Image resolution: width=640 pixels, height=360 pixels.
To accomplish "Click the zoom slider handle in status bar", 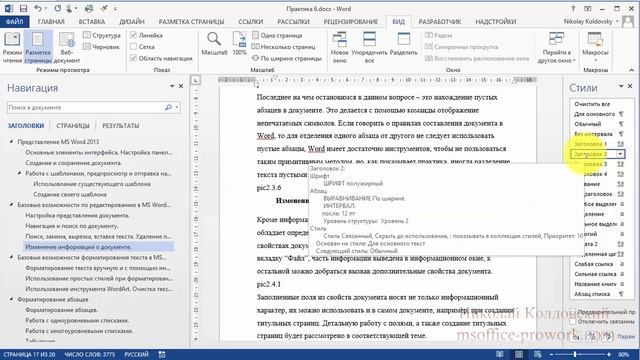I will (x=575, y=354).
